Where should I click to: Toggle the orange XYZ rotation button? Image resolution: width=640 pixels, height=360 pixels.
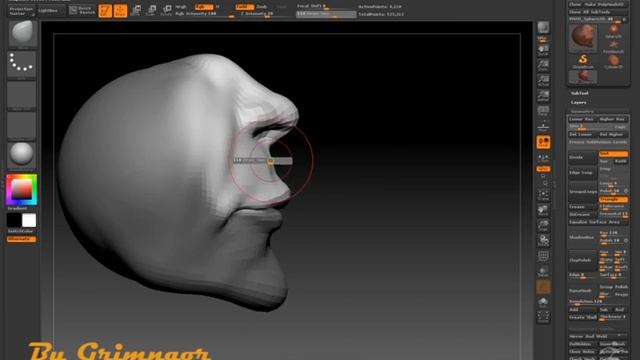tap(543, 169)
